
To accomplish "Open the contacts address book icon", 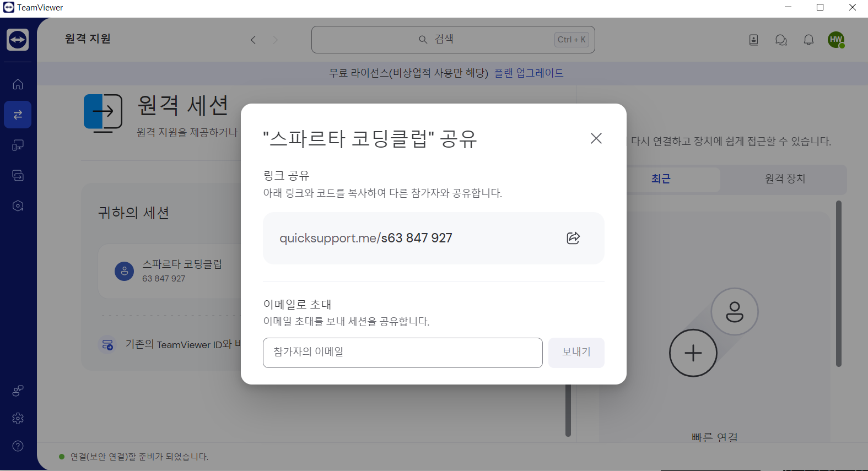I will click(x=753, y=40).
